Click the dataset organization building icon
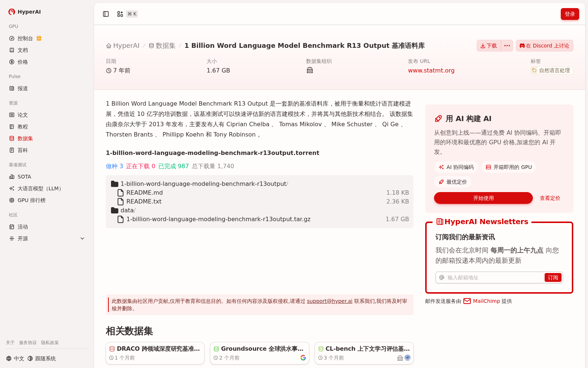588x368 pixels. (310, 70)
